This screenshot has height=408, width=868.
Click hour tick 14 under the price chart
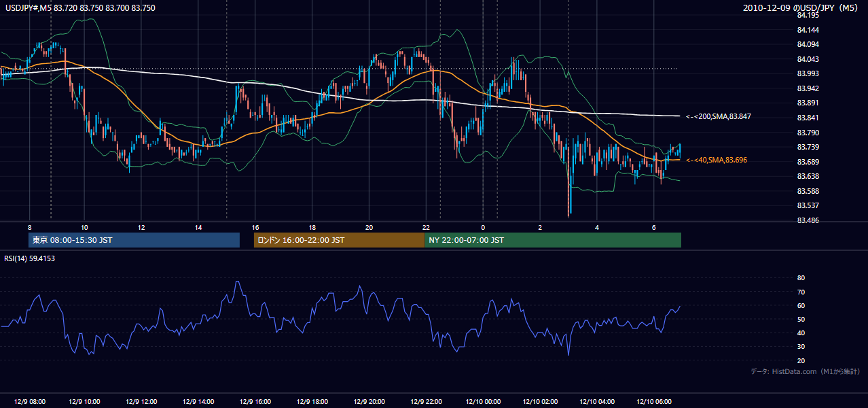[198, 227]
